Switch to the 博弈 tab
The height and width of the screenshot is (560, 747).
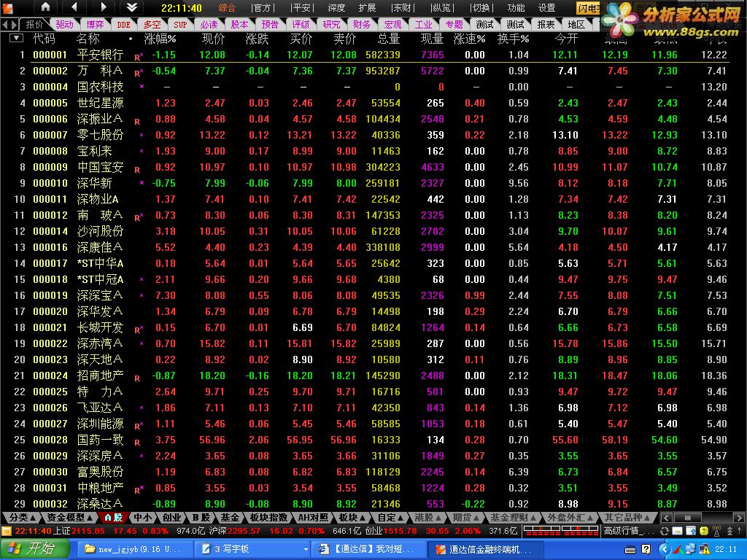pyautogui.click(x=95, y=24)
